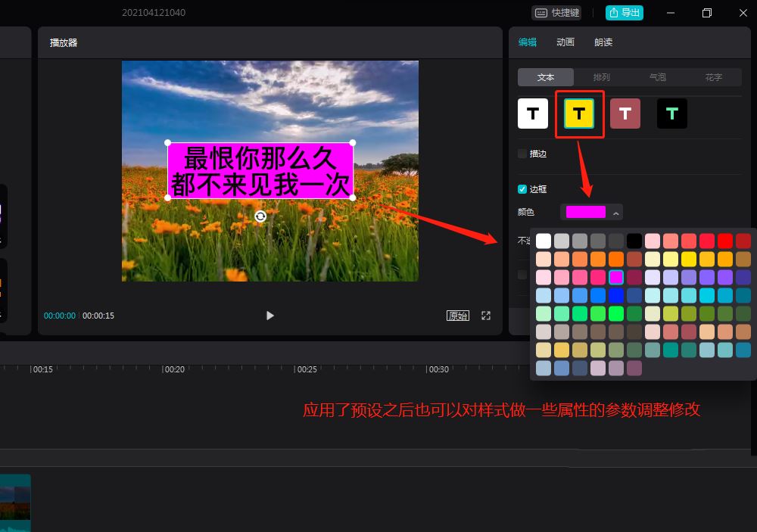The image size is (757, 532).
Task: Toggle the 边框 border checkbox
Action: (522, 189)
